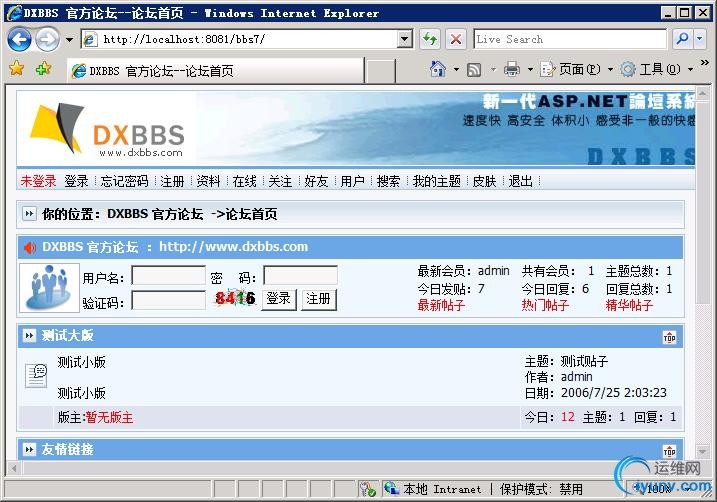Screen dimensions: 717x502
Task: Open the Print options dropdown arrow
Action: [530, 69]
